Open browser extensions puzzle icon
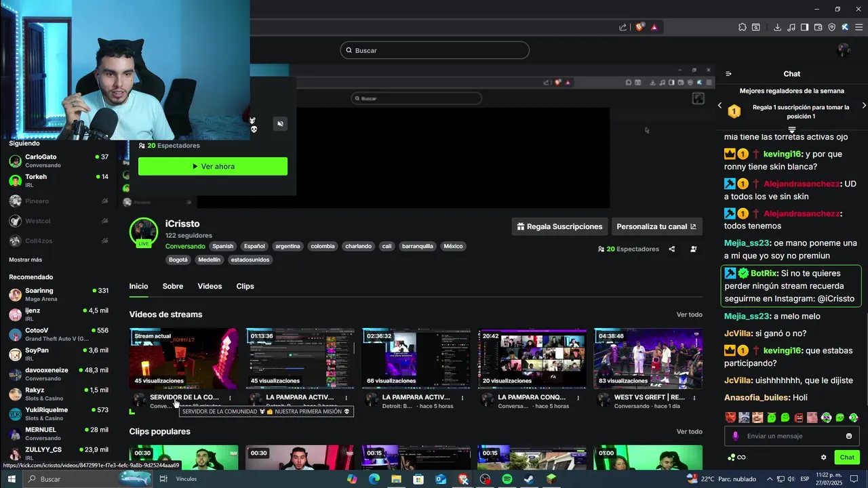Viewport: 868px width, 488px height. (743, 27)
